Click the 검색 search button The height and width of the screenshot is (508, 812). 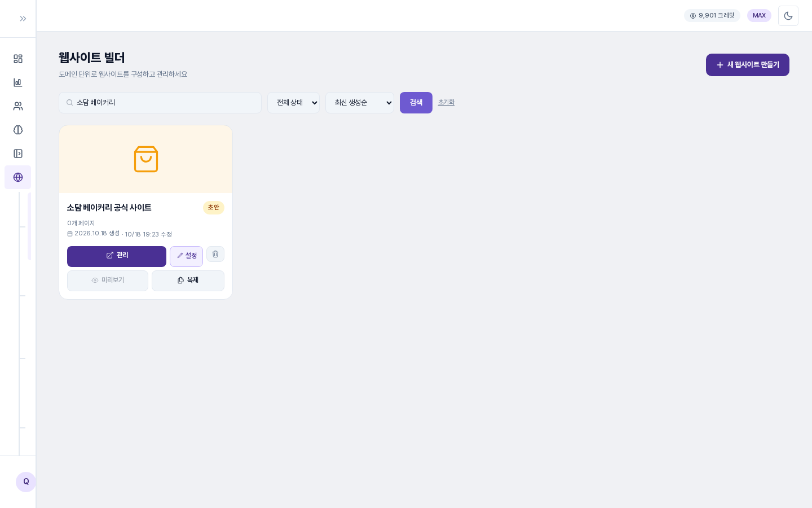[x=416, y=103]
